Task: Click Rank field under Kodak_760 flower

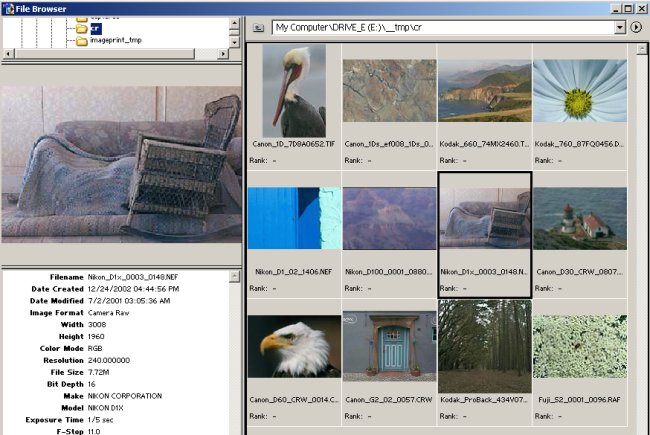Action: (x=548, y=160)
